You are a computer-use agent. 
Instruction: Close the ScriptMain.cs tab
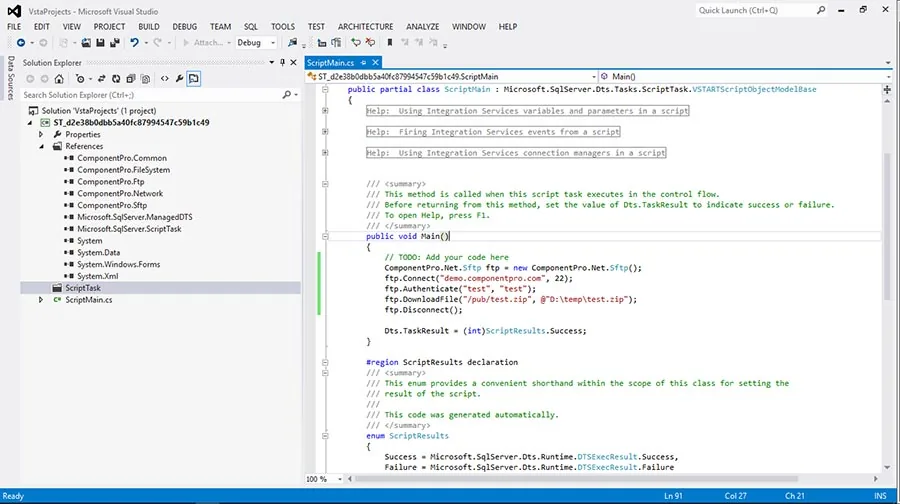375,63
